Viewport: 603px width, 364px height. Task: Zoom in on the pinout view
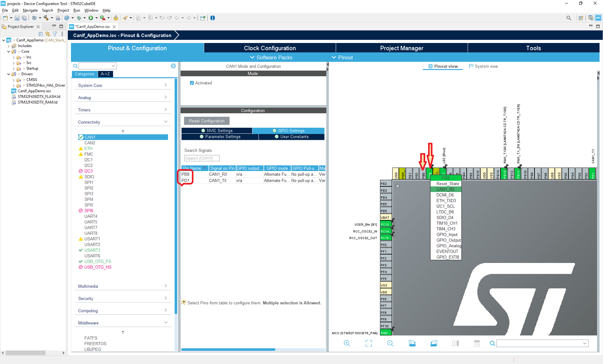click(x=347, y=343)
